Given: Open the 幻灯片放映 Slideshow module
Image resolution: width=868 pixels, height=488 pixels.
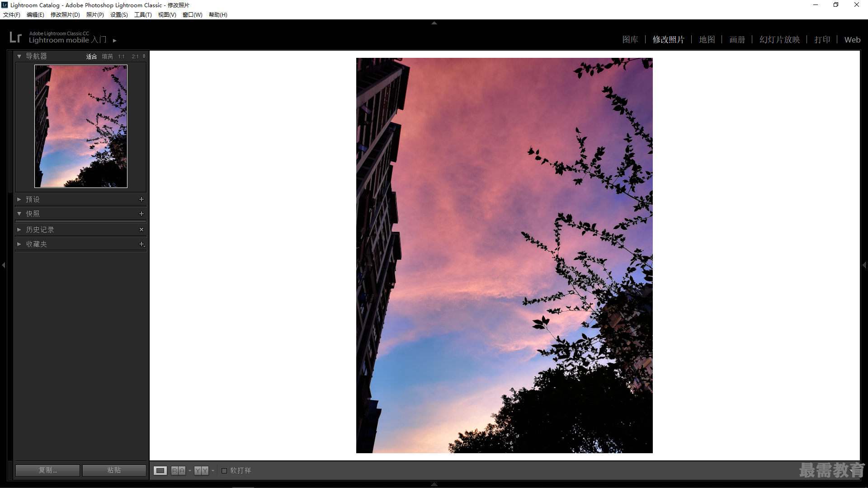Looking at the screenshot, I should point(779,40).
